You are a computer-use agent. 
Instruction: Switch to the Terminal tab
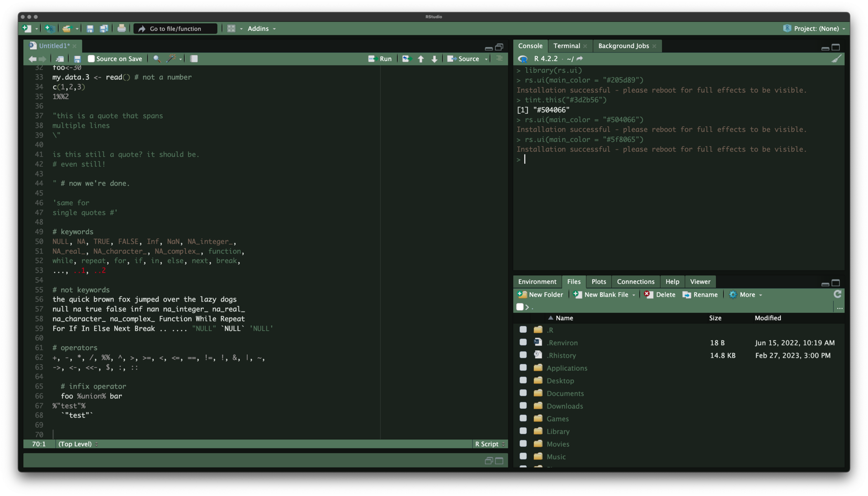pos(566,46)
